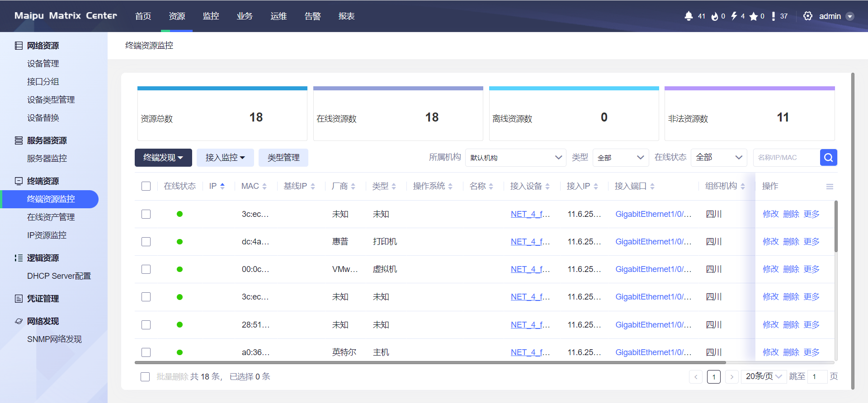The image size is (868, 403).
Task: Expand the 在线状态 filter dropdown
Action: coord(719,158)
